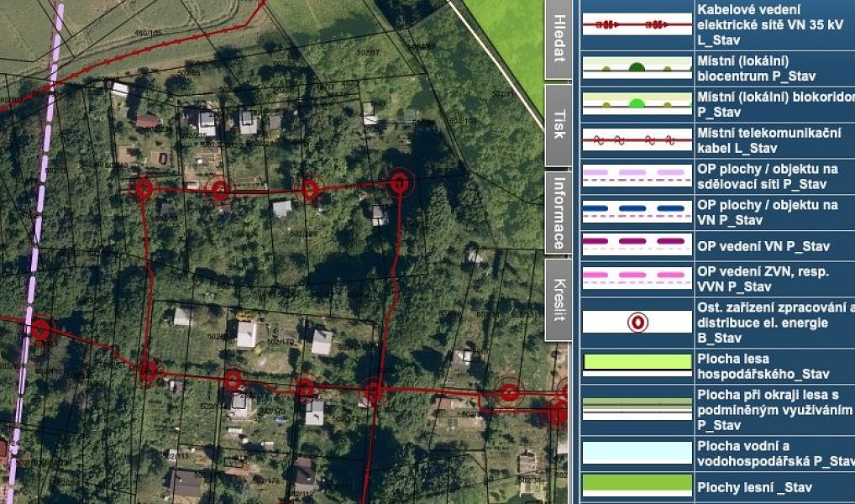This screenshot has width=855, height=504.
Task: Select the Místní biokoridor legend symbol
Action: (637, 103)
